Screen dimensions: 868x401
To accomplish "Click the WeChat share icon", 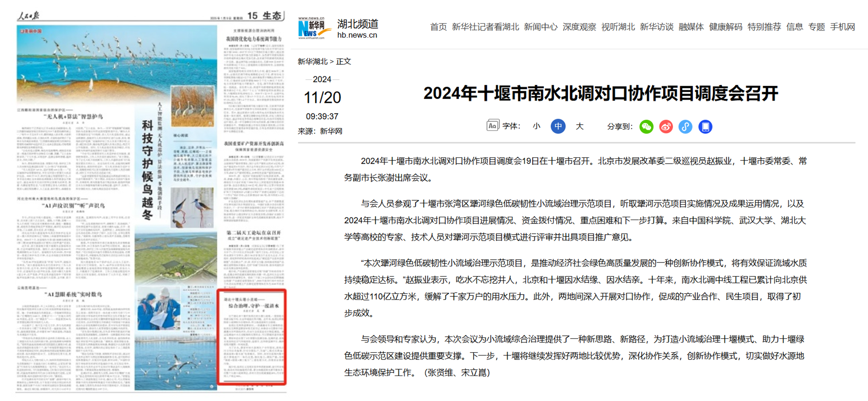I will (646, 127).
